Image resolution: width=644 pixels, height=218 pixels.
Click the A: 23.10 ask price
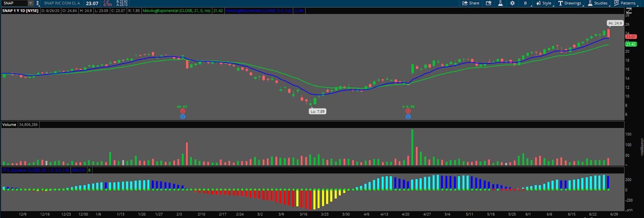point(122,5)
